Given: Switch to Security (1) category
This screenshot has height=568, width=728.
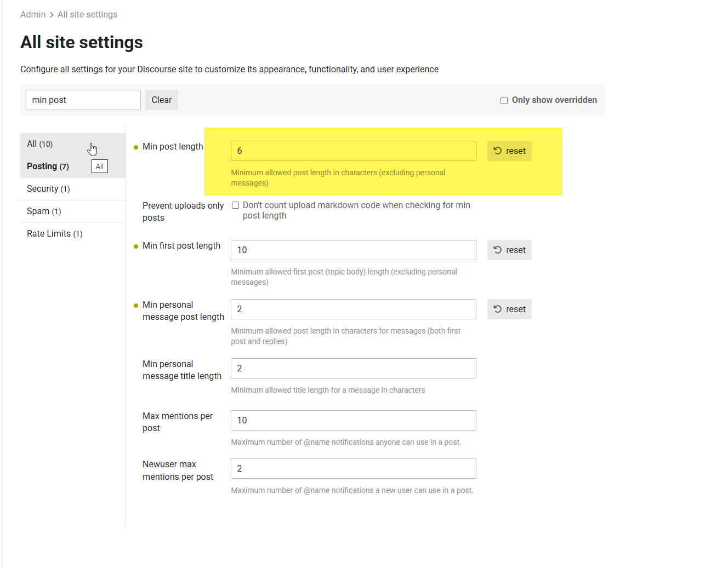Looking at the screenshot, I should tap(48, 189).
